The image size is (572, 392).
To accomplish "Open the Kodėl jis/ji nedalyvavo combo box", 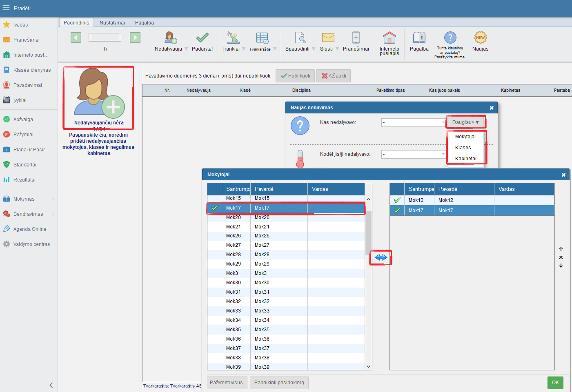I will click(x=414, y=154).
